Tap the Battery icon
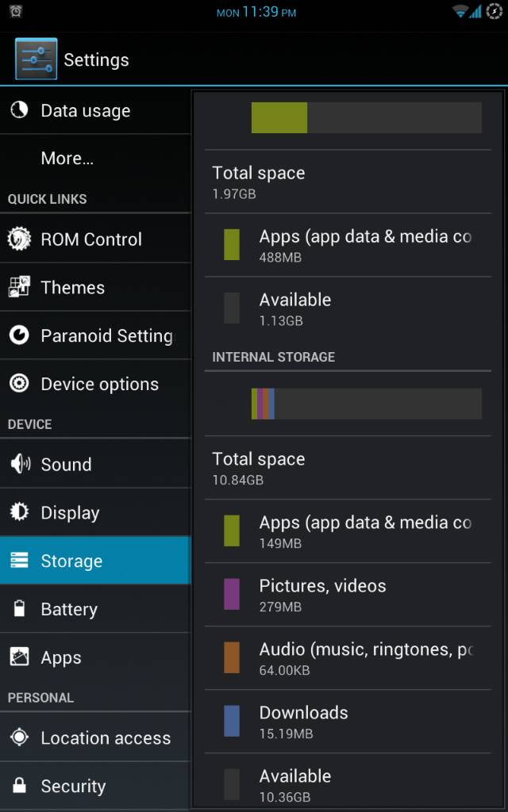Screen dimensions: 508x812 (19, 609)
